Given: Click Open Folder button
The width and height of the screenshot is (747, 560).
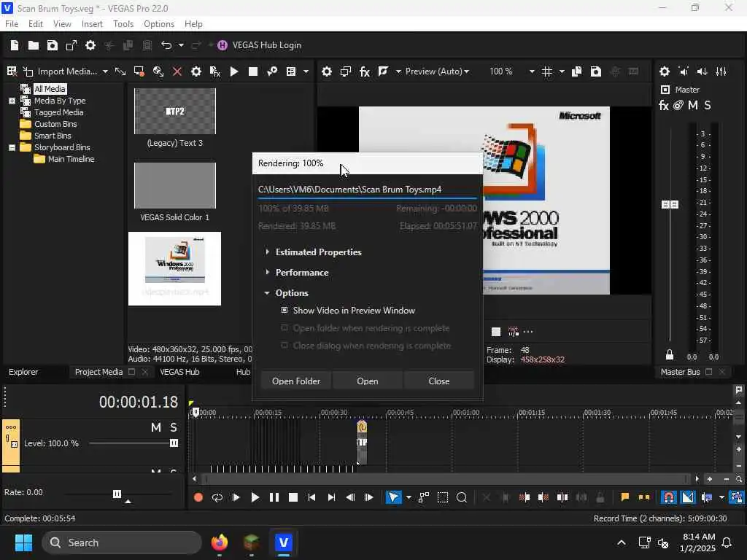Looking at the screenshot, I should pyautogui.click(x=296, y=381).
